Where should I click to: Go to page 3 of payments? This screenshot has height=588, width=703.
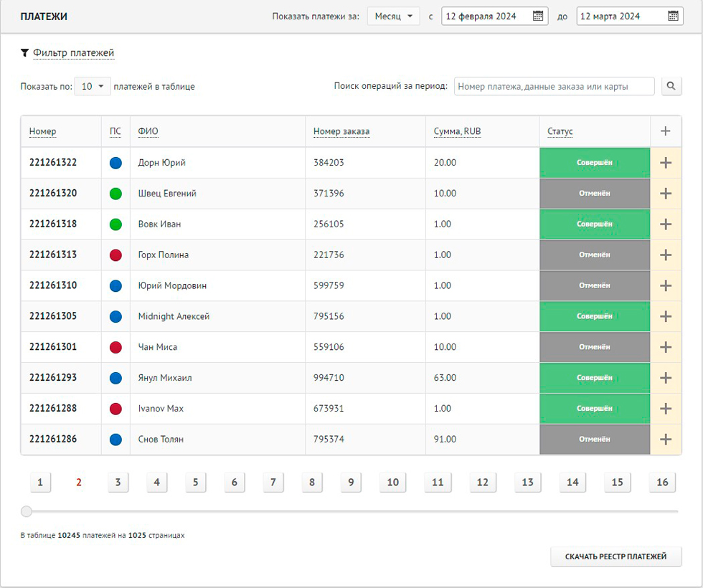point(118,483)
